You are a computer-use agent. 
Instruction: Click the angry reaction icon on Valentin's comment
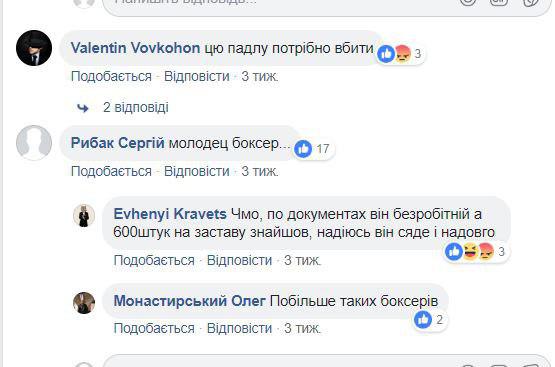402,54
